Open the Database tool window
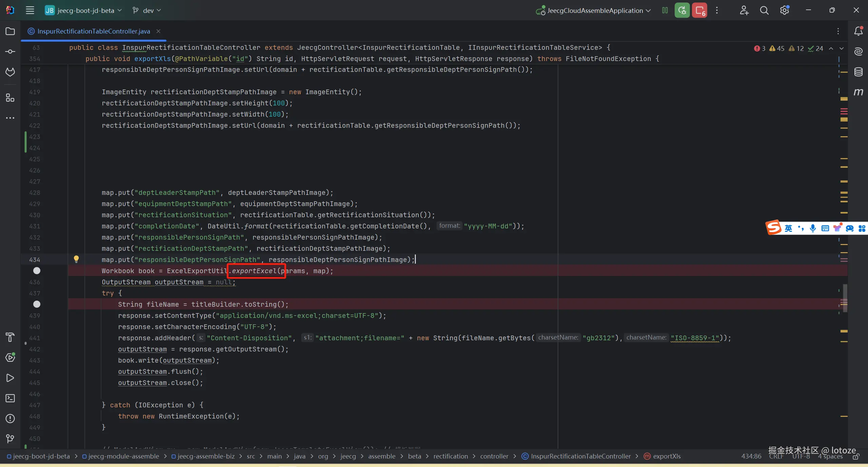Screen dimensions: 868x467 coord(858,72)
